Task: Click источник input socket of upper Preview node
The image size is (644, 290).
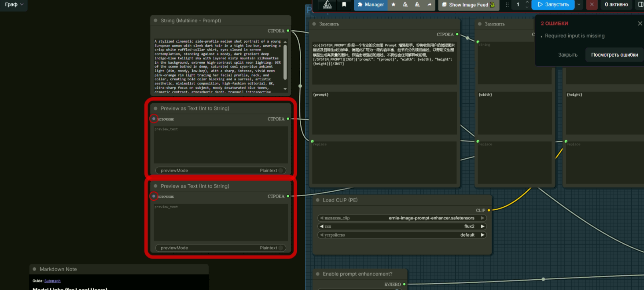Action: [154, 119]
